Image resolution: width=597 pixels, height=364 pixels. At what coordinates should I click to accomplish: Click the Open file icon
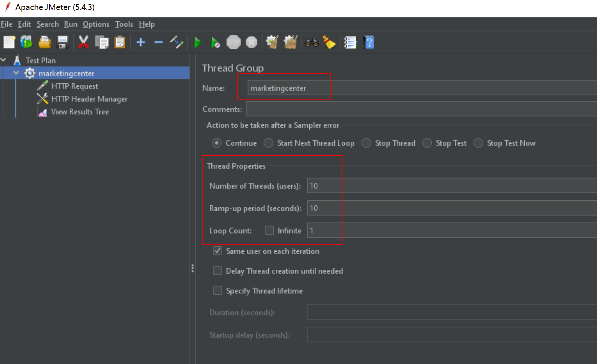coord(45,42)
